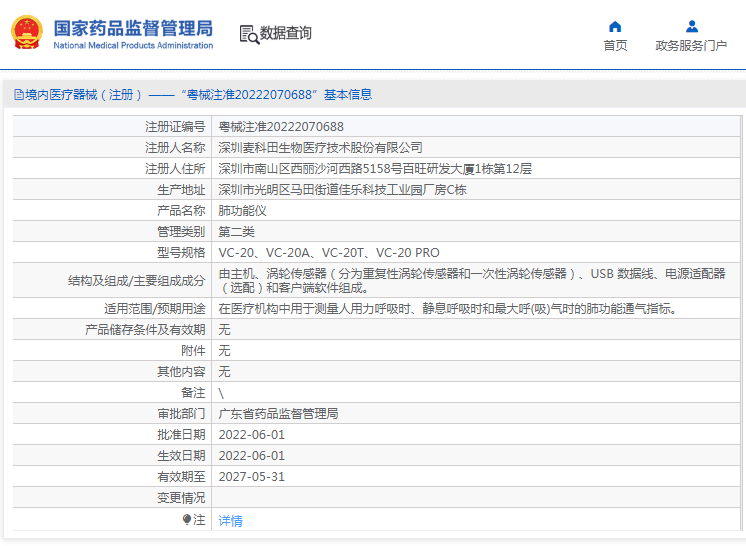Click the empty 变更情况 value cell
This screenshot has width=746, height=546.
tap(476, 497)
